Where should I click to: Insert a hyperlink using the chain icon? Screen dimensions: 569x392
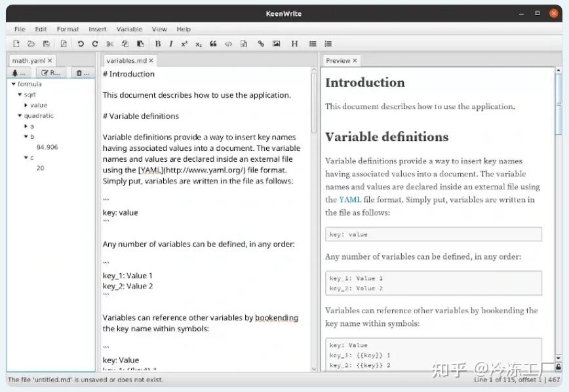[260, 43]
